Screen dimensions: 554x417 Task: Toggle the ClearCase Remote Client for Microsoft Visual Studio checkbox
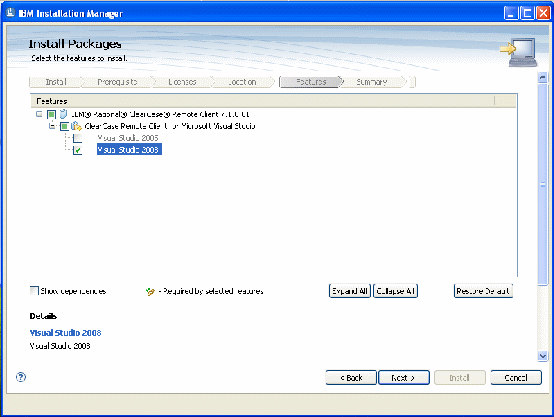coord(64,126)
